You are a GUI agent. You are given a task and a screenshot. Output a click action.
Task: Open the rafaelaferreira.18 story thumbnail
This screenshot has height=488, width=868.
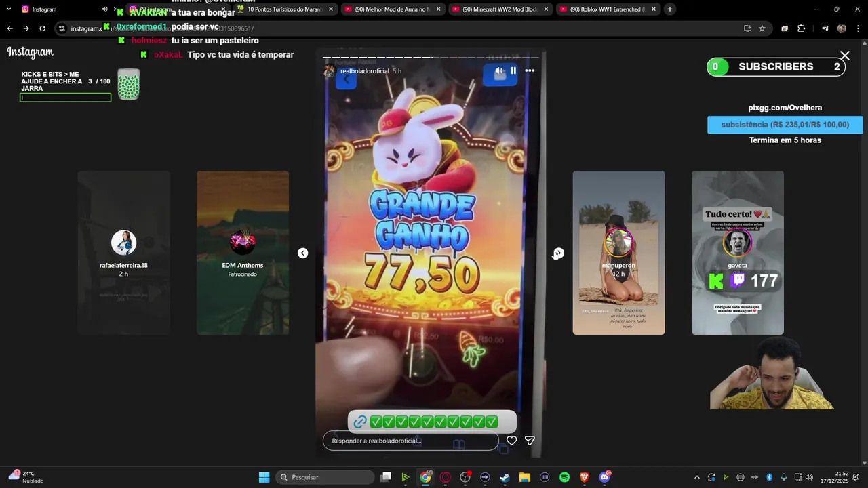pos(123,253)
